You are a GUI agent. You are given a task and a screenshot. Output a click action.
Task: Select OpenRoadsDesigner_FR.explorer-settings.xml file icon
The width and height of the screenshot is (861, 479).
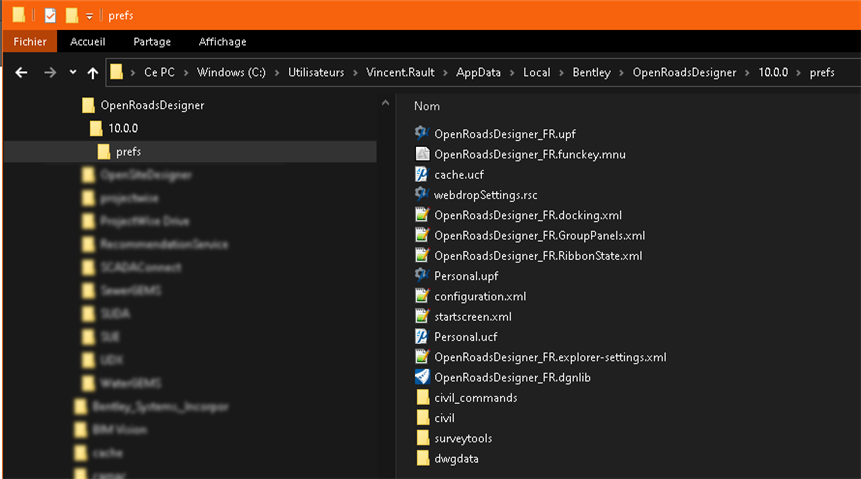[x=422, y=357]
